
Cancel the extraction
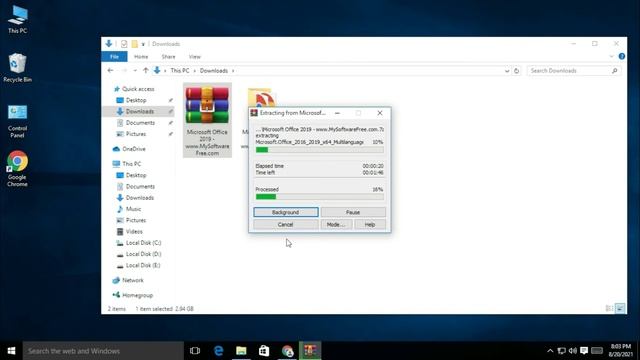[286, 224]
